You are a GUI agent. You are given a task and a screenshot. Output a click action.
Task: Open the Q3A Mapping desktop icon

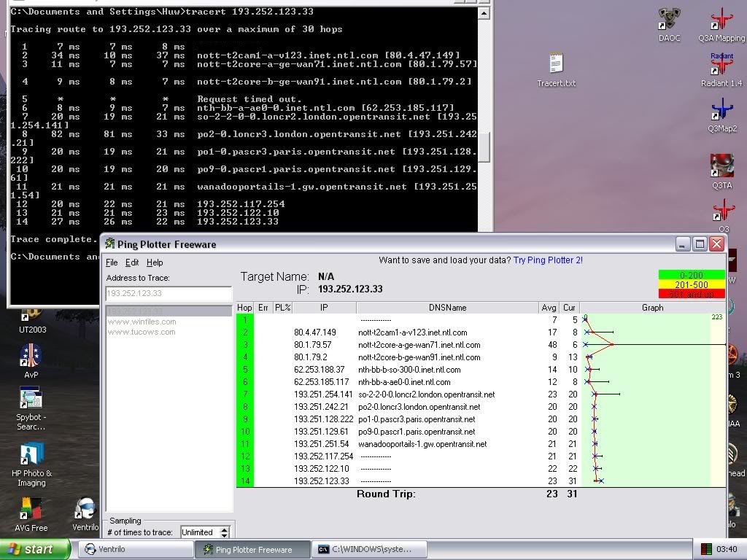coord(721,24)
